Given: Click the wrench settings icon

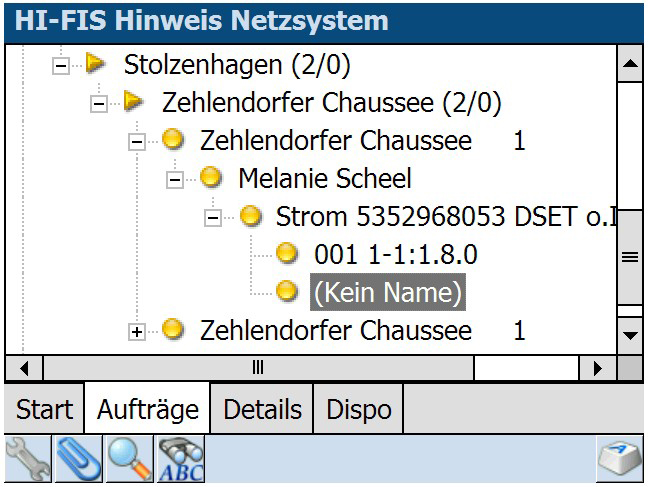Looking at the screenshot, I should pos(26,458).
